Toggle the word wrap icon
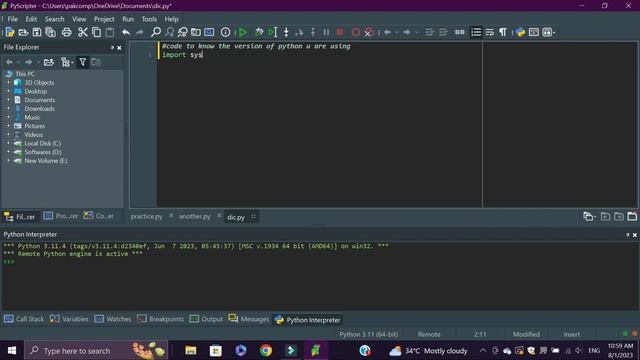The width and height of the screenshot is (640, 360). click(489, 32)
